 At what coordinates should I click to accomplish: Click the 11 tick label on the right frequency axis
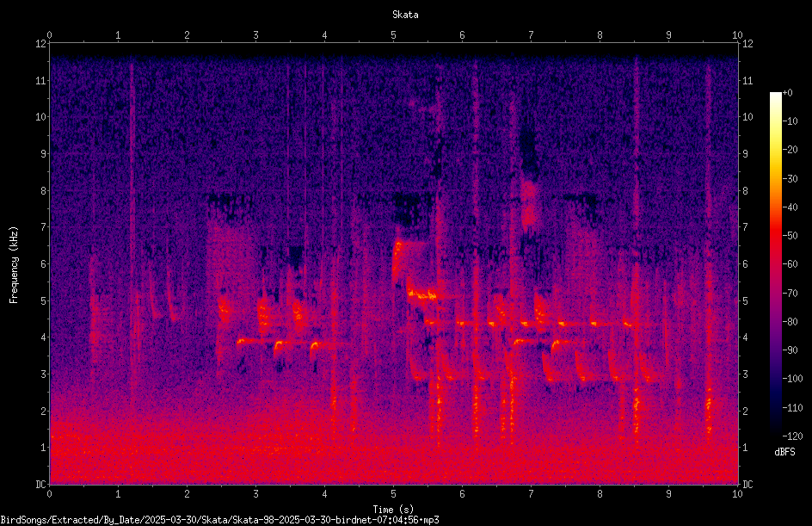[747, 80]
